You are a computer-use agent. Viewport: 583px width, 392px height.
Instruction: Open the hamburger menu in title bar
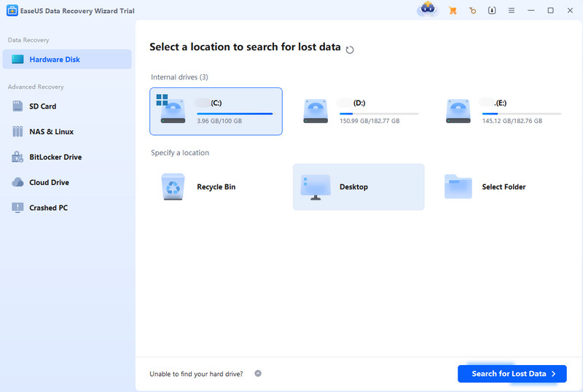[x=512, y=10]
